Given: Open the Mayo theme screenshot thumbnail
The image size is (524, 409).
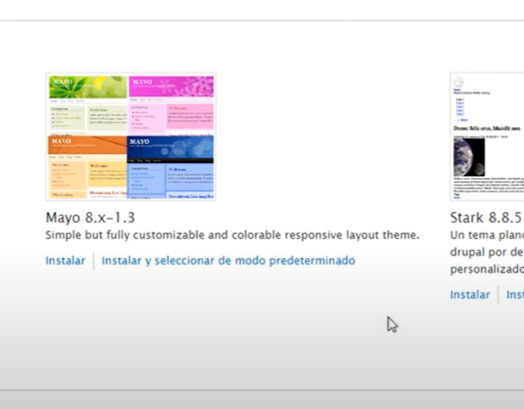Looking at the screenshot, I should 131,137.
